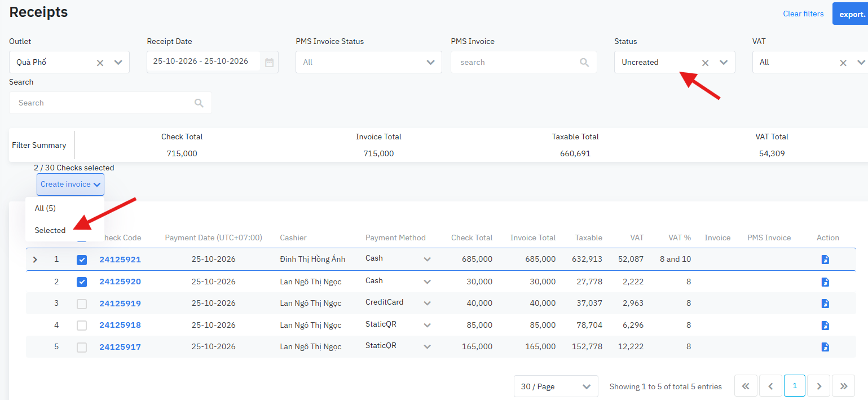Uncheck the checkbox for check 24125921
Screen dimensions: 868x400
(82, 260)
